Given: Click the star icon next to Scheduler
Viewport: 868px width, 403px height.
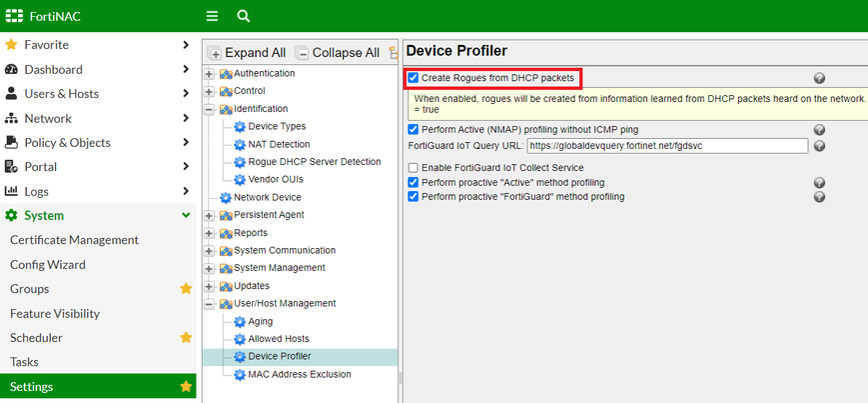Looking at the screenshot, I should click(186, 338).
